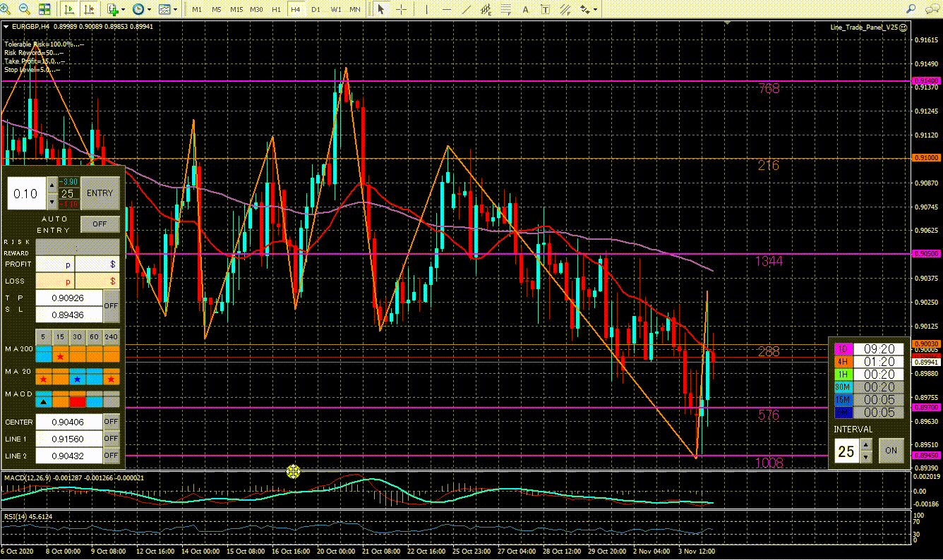The height and width of the screenshot is (560, 943).
Task: Click the green 1H timer label
Action: pyautogui.click(x=843, y=375)
